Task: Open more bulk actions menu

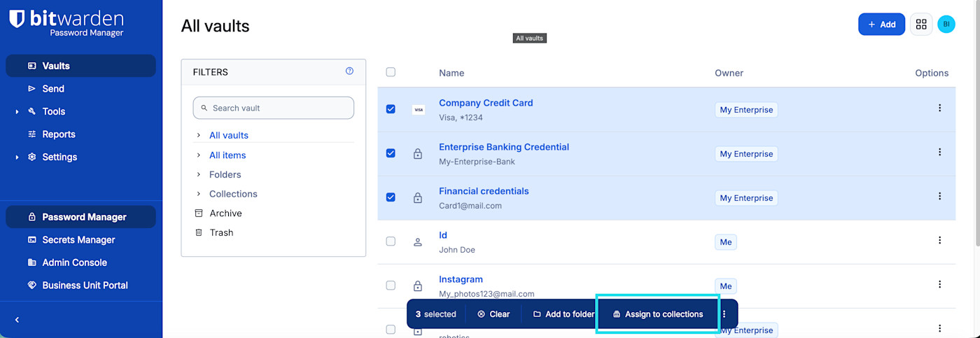Action: tap(724, 314)
